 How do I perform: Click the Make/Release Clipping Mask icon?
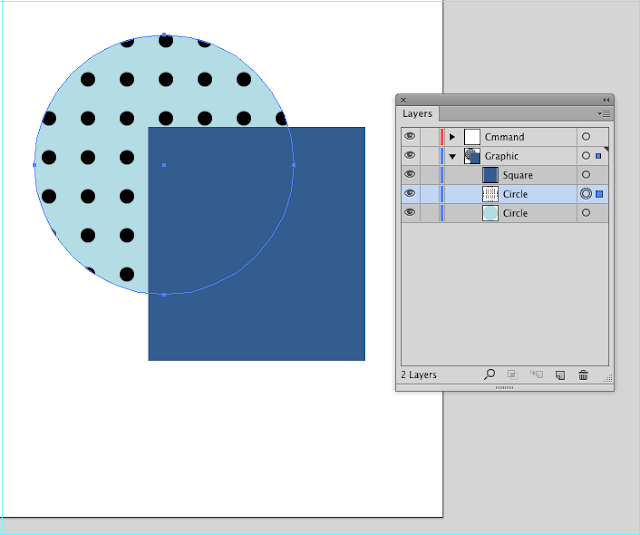pos(512,374)
